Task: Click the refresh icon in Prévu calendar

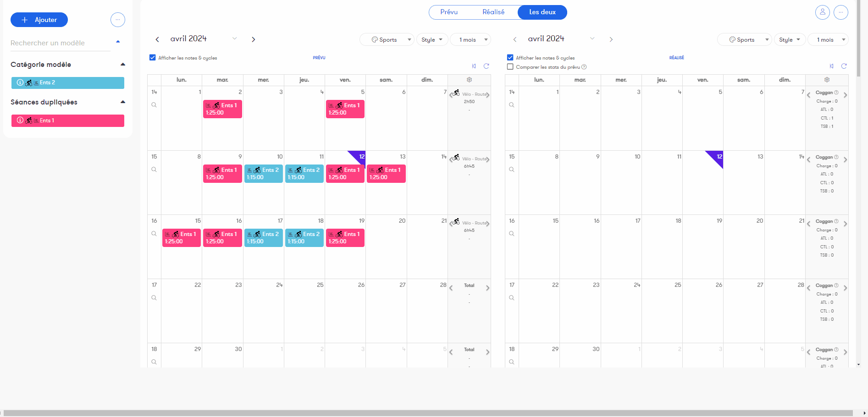Action: 486,66
